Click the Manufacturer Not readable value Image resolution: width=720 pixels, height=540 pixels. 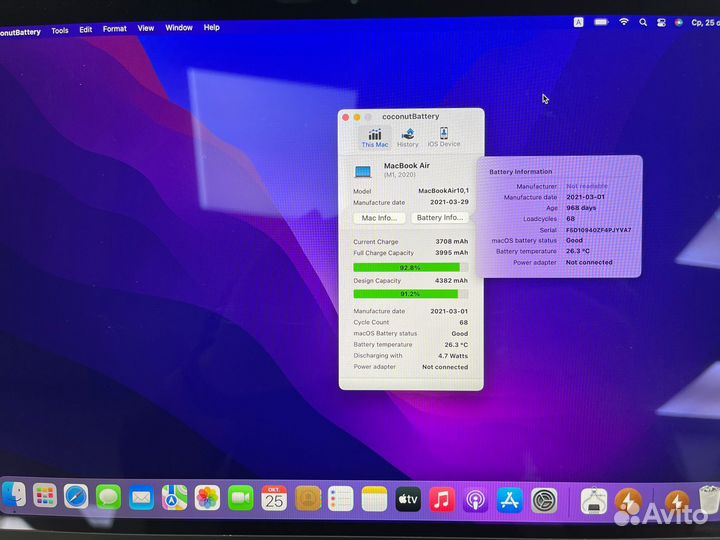586,186
